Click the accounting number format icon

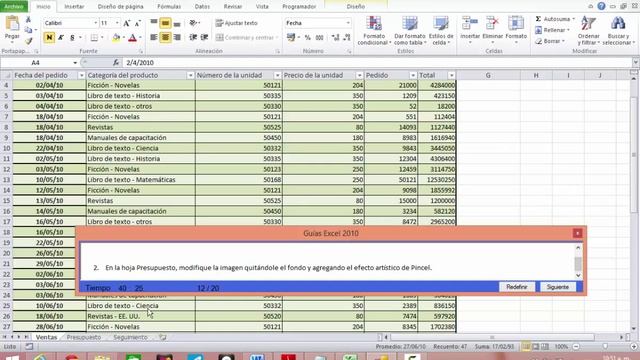coord(291,38)
